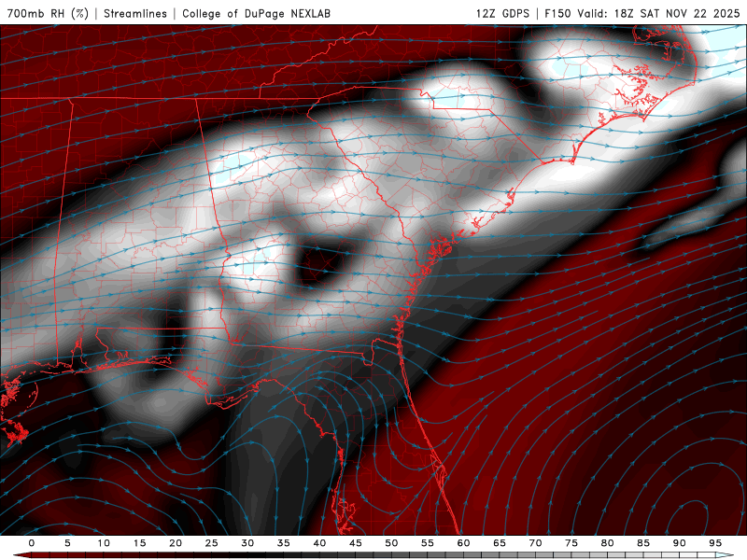Click the "0" value on the color scale

click(32, 543)
